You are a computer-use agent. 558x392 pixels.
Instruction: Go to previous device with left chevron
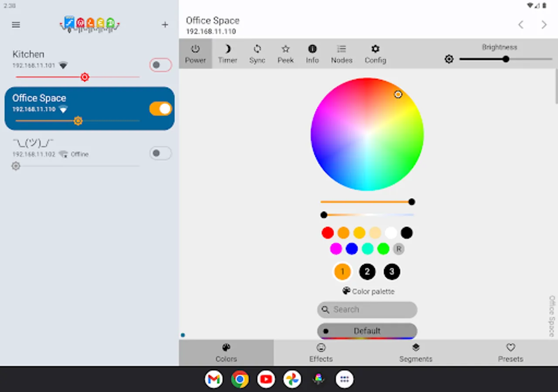(x=521, y=25)
